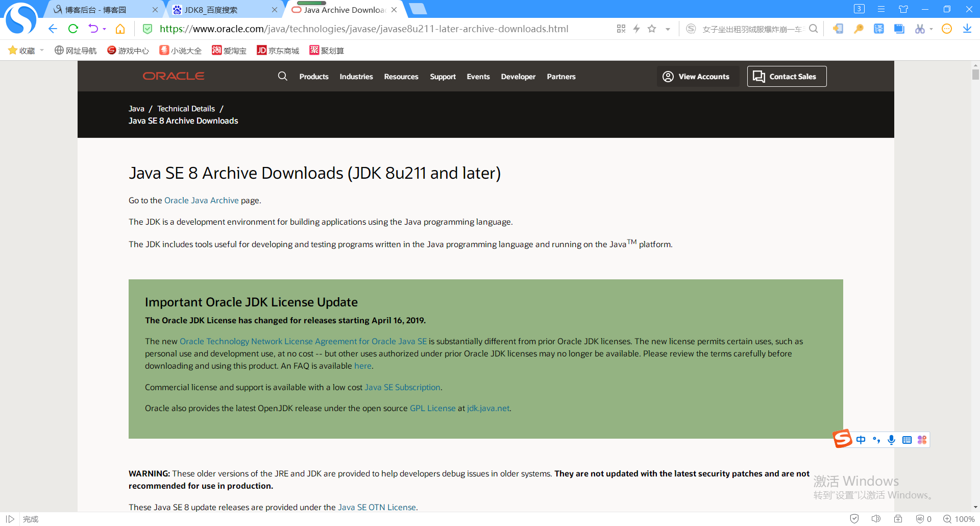Open the Oracle Technology Network License Agreement link
The width and height of the screenshot is (980, 526).
pyautogui.click(x=303, y=341)
